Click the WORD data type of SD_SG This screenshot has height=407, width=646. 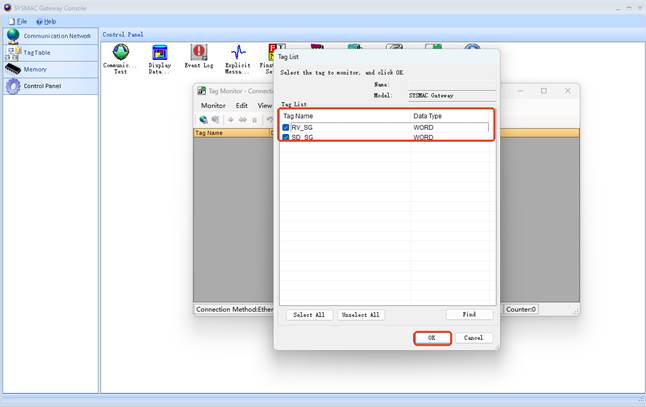423,137
